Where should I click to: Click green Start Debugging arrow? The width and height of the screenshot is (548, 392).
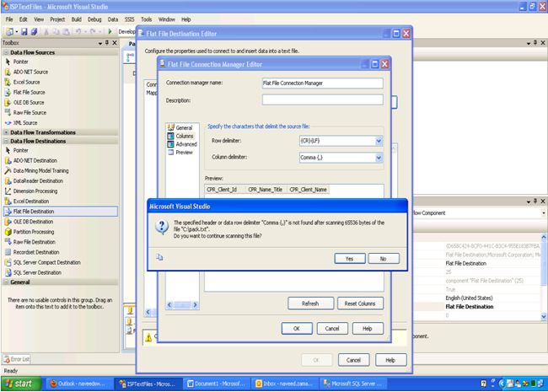[x=110, y=31]
